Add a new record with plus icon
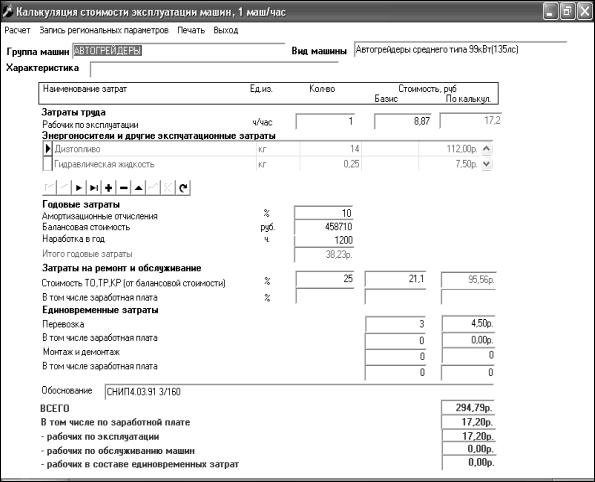 point(109,187)
